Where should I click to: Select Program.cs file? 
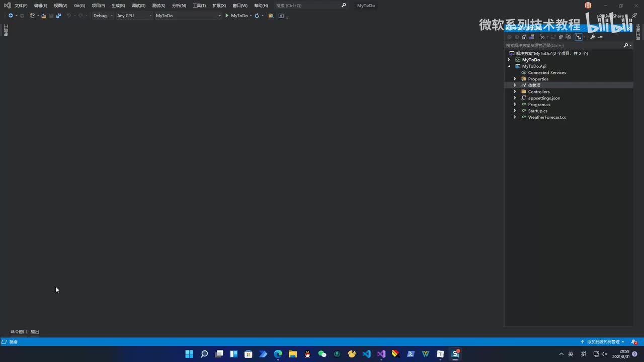click(x=539, y=105)
